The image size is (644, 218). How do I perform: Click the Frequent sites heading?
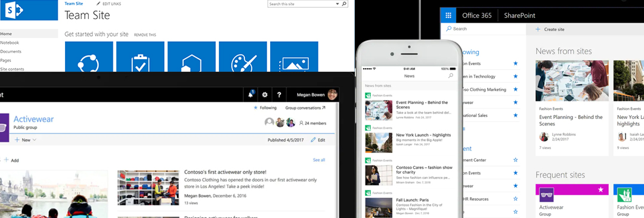click(x=560, y=175)
